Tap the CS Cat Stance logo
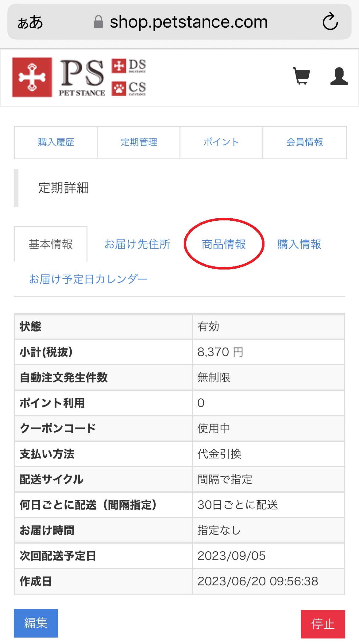359x644 pixels. (129, 88)
